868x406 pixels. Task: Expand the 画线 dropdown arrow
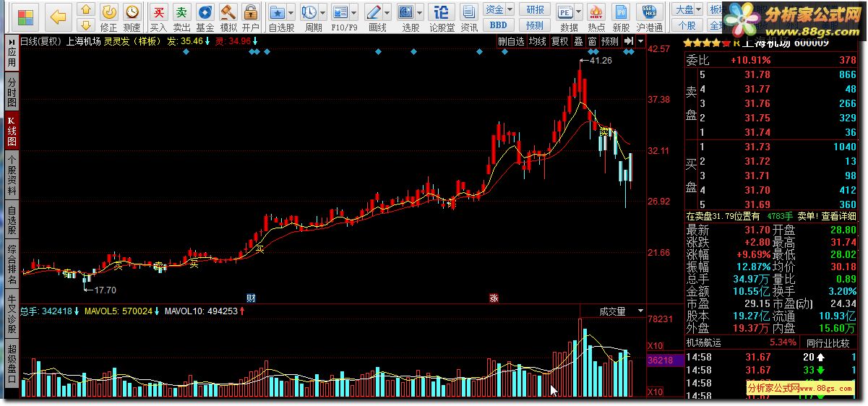point(387,13)
